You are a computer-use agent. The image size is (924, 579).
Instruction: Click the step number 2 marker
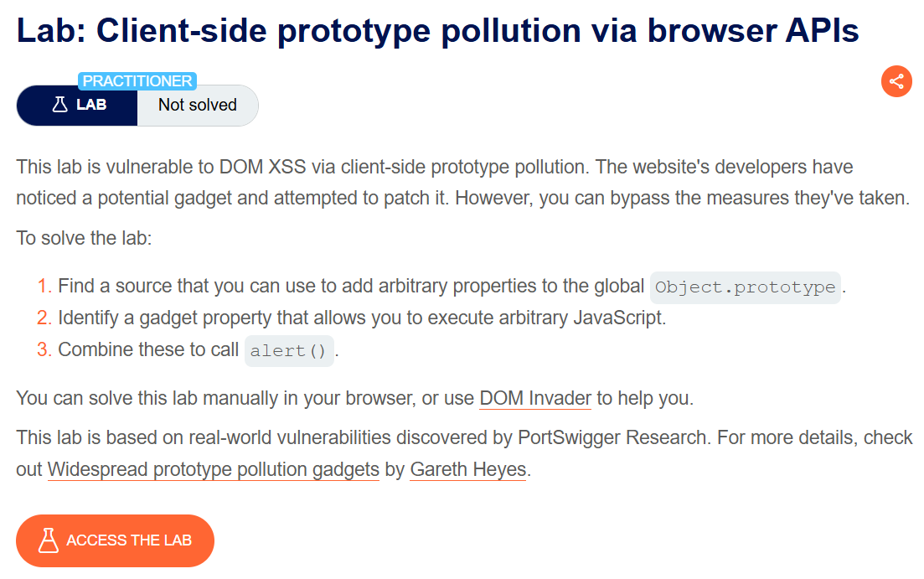pyautogui.click(x=44, y=318)
